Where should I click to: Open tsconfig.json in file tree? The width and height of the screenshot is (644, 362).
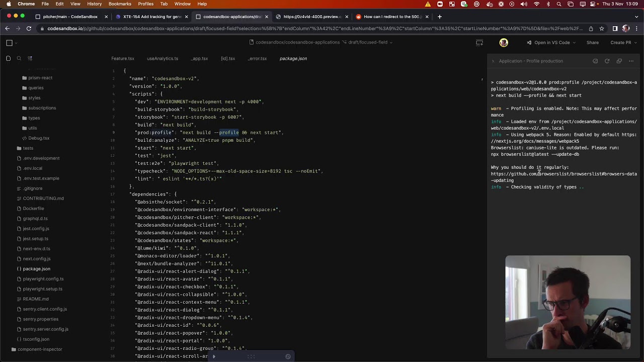point(36,339)
